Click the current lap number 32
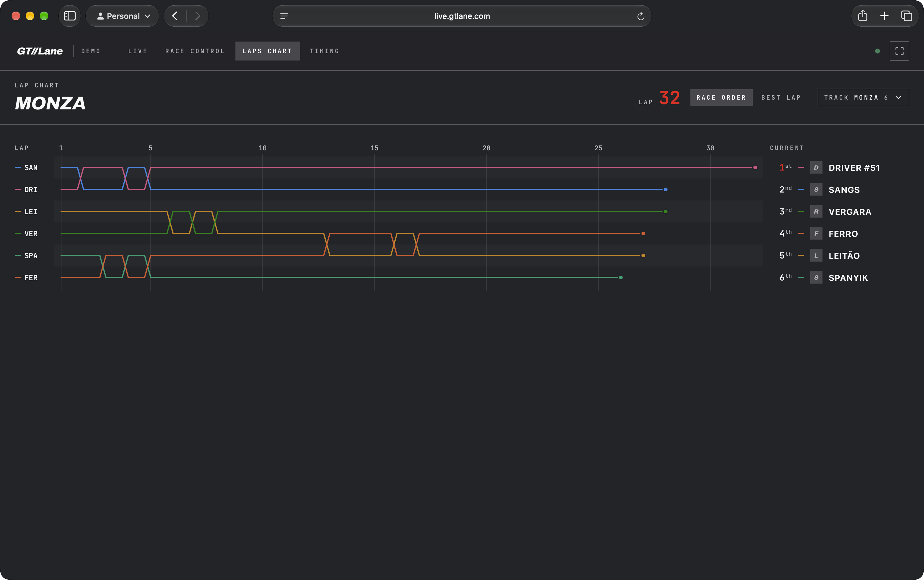This screenshot has height=580, width=924. [x=670, y=98]
